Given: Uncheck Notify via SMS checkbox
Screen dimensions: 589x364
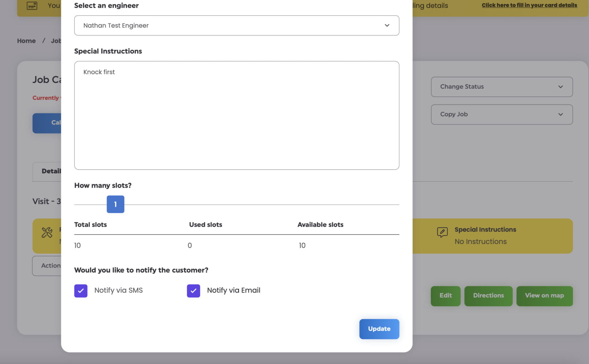Looking at the screenshot, I should tap(81, 291).
